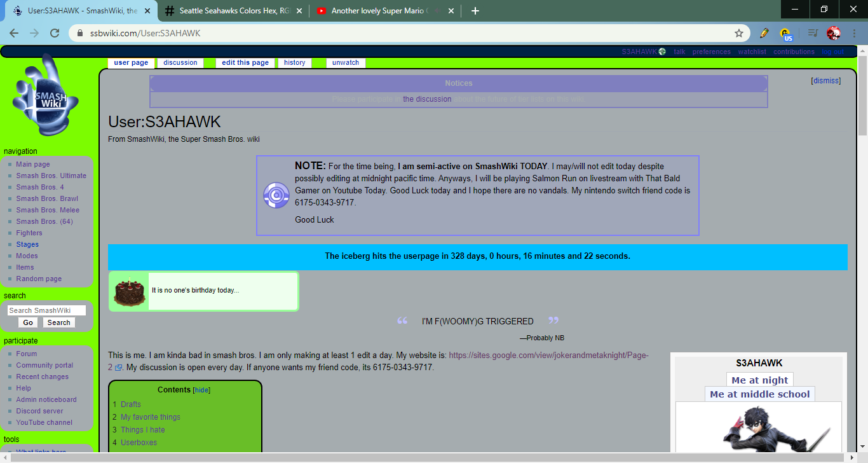Dismiss the Notices banner

tap(825, 81)
